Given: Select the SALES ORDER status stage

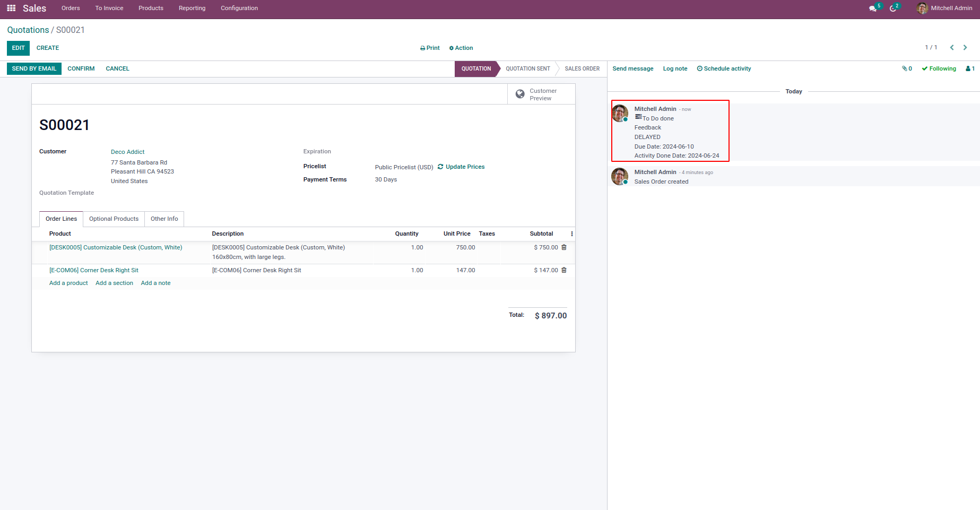Looking at the screenshot, I should point(582,68).
